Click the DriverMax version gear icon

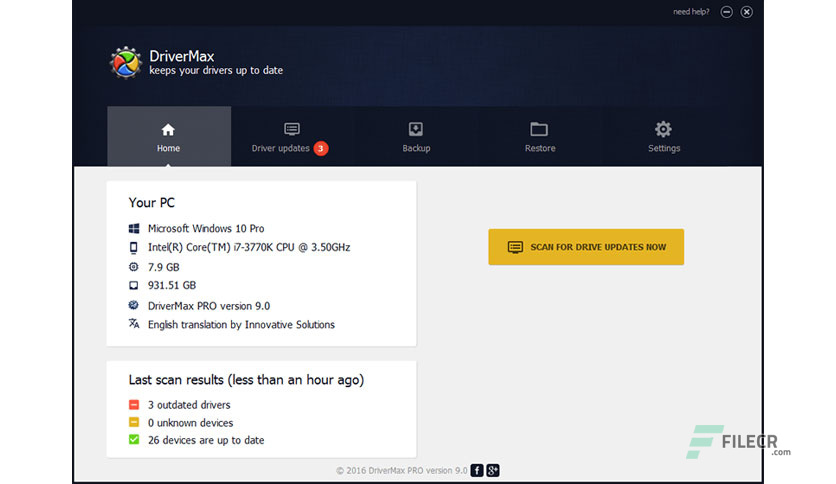click(x=134, y=305)
